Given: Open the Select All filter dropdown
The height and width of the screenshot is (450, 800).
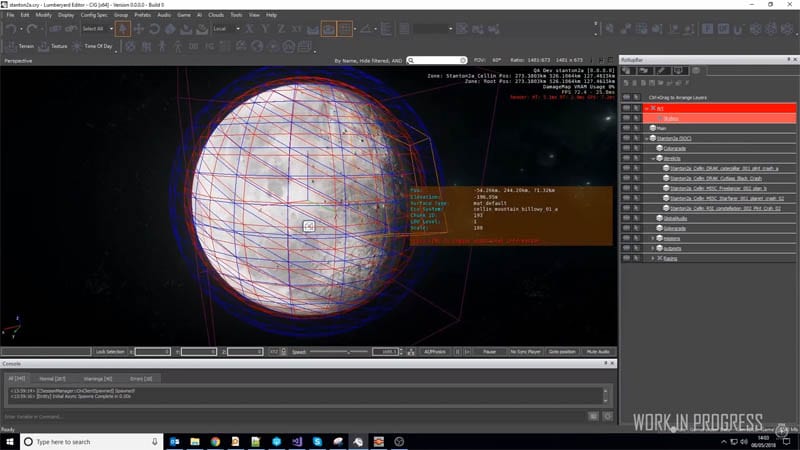Looking at the screenshot, I should (x=97, y=29).
